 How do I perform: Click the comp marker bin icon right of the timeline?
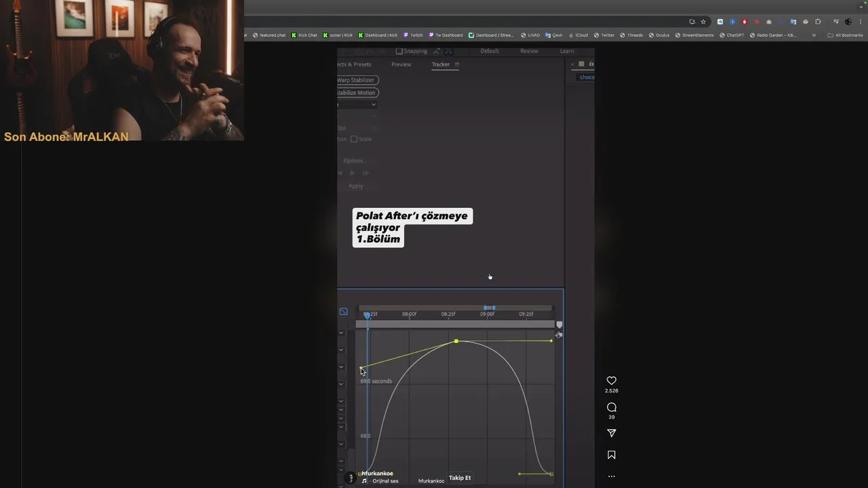tap(559, 325)
